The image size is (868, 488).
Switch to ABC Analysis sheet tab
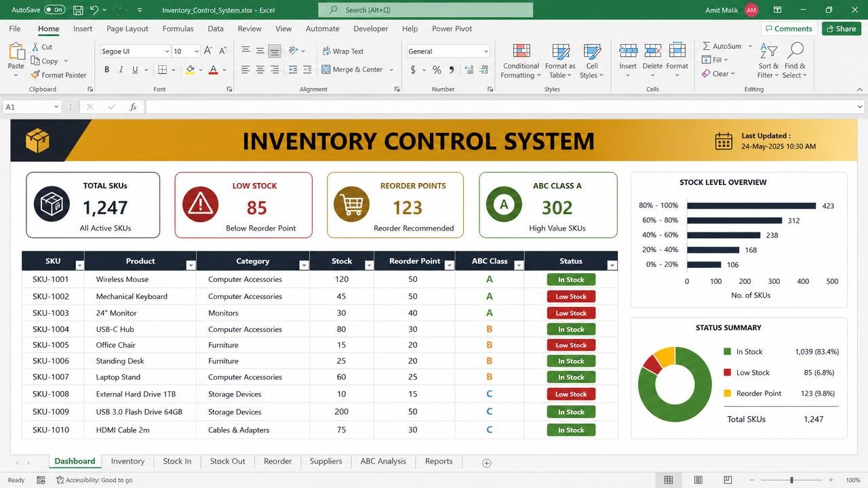tap(383, 462)
